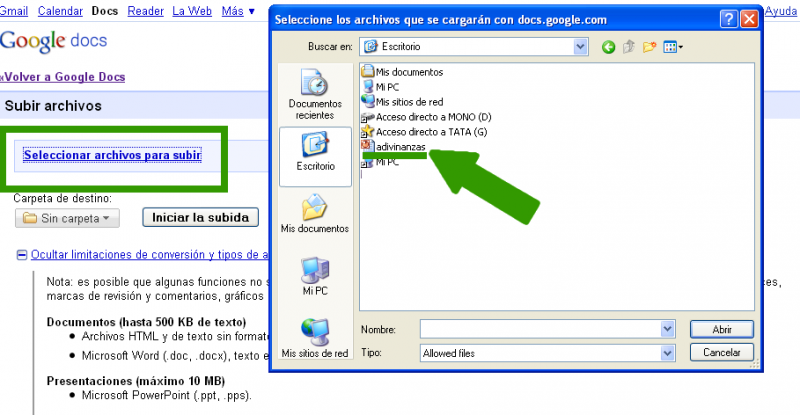Screen dimensions: 800x415
Task: Open Mis sitios de red in places bar
Action: (315, 338)
